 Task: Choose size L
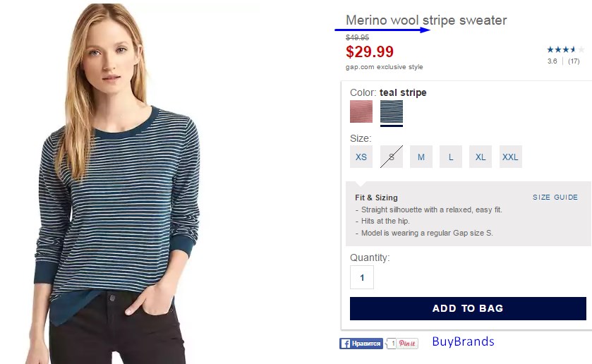click(451, 157)
